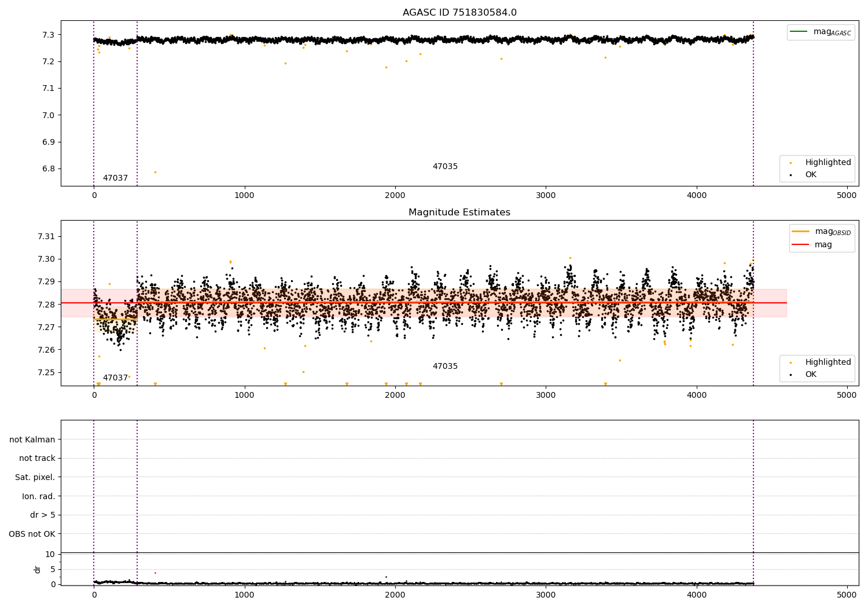Click the 'Sat. pixel.' axis label
This screenshot has height=608, width=868.
coord(35,478)
